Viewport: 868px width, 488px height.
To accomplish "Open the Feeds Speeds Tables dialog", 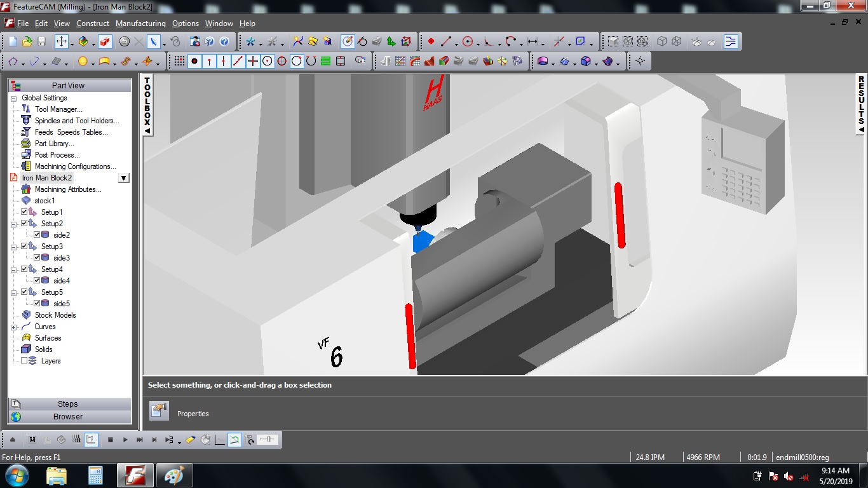I will tap(70, 132).
